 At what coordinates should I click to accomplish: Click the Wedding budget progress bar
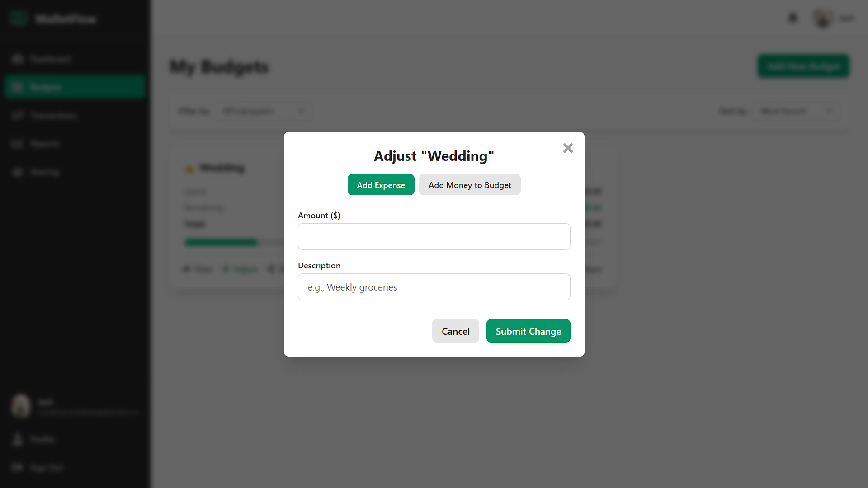(235, 243)
